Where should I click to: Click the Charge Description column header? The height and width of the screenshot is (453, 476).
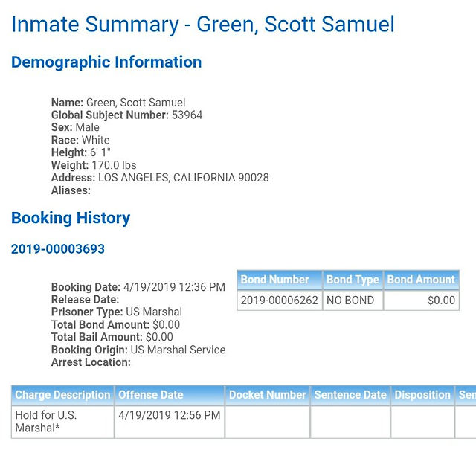pos(62,395)
